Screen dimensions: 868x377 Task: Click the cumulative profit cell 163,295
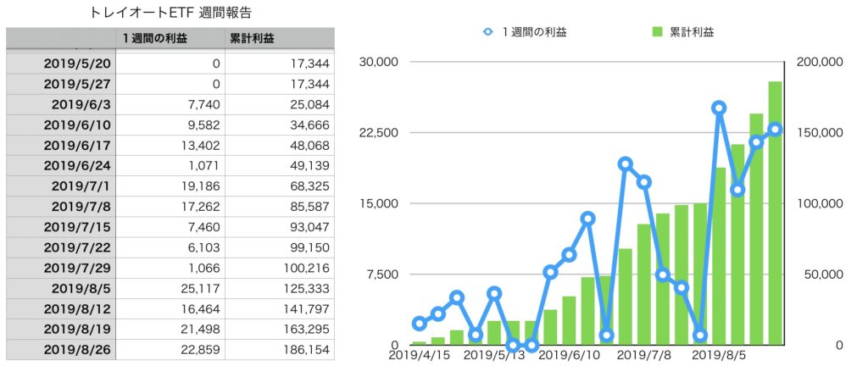(x=280, y=330)
